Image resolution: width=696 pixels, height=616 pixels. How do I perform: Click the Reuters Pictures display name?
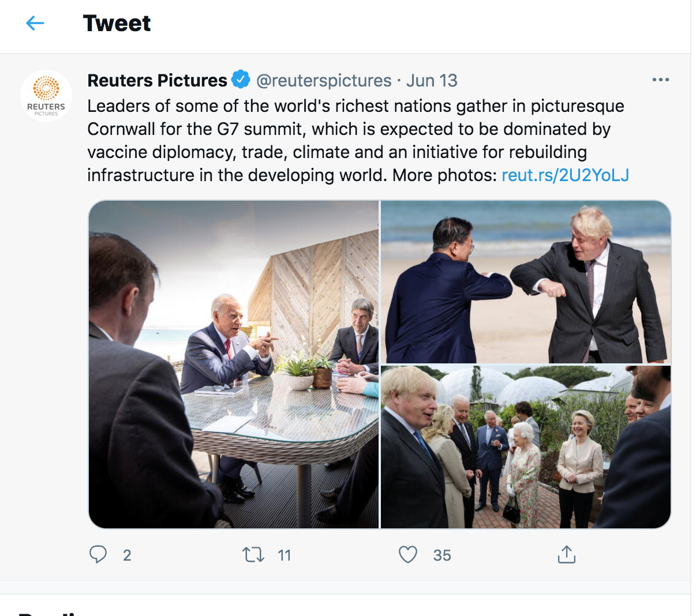click(157, 80)
